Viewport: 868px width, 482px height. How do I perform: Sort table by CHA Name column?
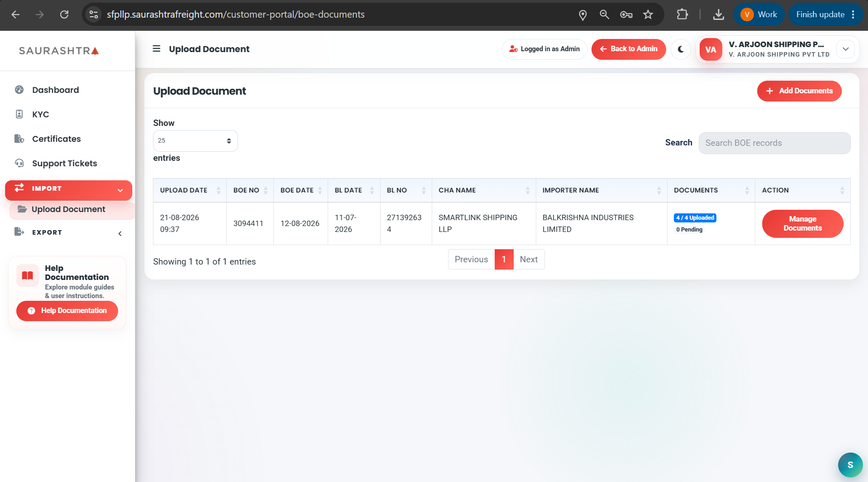point(484,190)
